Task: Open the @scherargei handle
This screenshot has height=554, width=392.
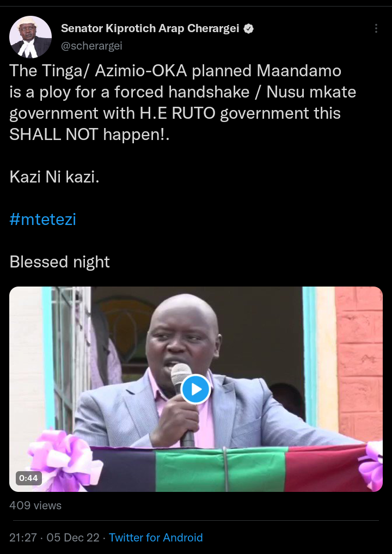Action: [91, 46]
